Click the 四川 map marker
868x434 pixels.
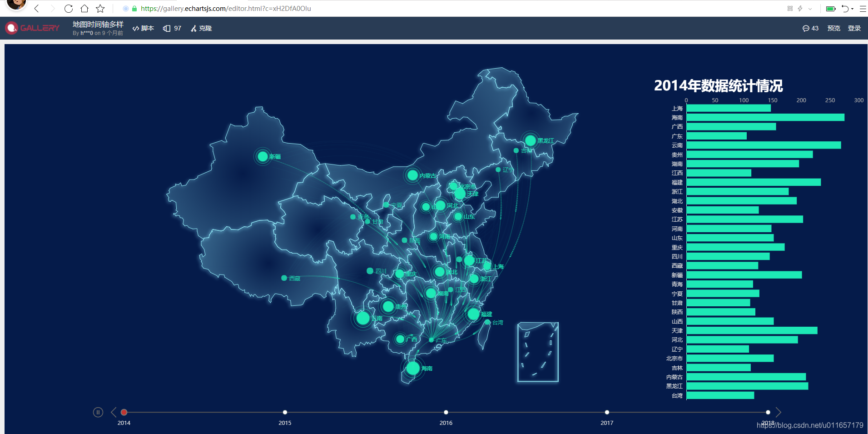coord(370,271)
